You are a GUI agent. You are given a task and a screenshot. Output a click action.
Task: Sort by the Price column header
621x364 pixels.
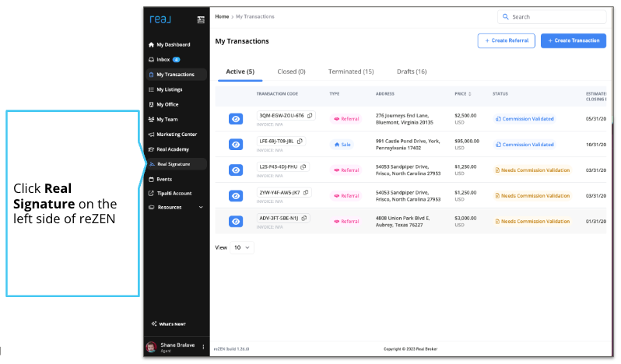(x=462, y=94)
